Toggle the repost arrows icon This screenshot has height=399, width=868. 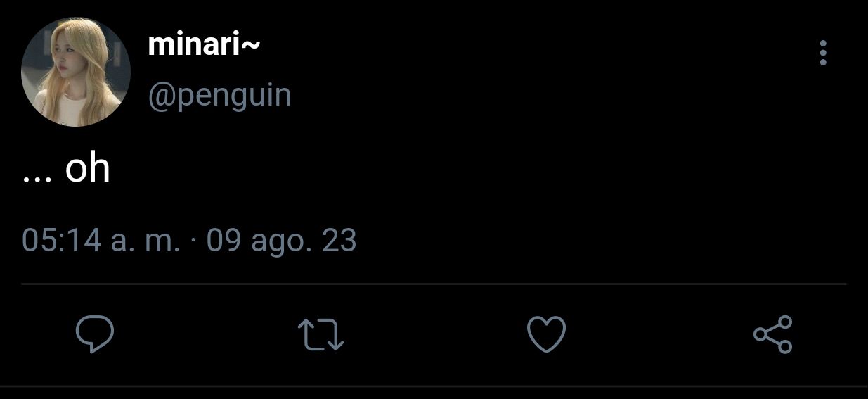coord(320,334)
